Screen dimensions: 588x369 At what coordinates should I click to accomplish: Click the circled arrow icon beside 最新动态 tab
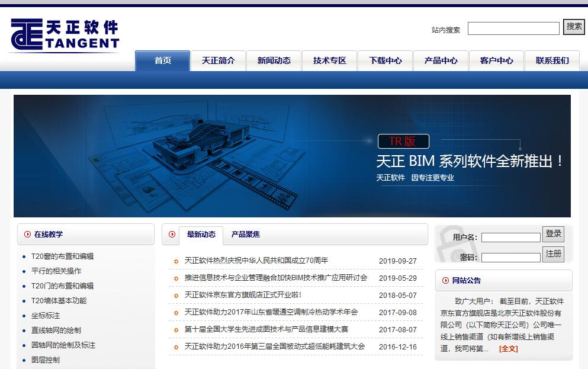point(172,235)
